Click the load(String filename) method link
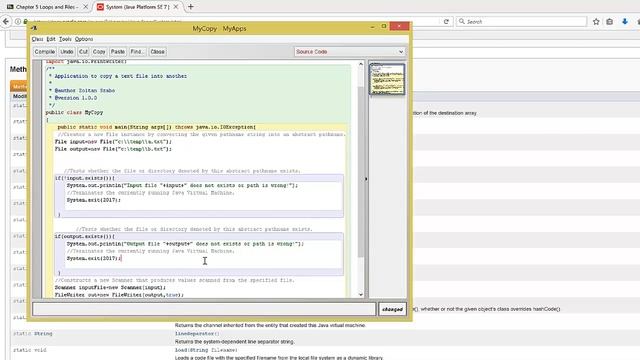 click(x=206, y=350)
